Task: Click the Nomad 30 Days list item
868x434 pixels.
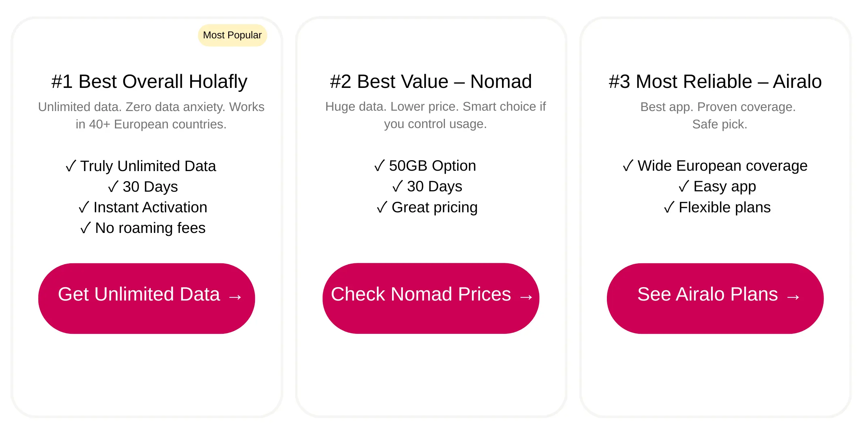Action: 427,187
